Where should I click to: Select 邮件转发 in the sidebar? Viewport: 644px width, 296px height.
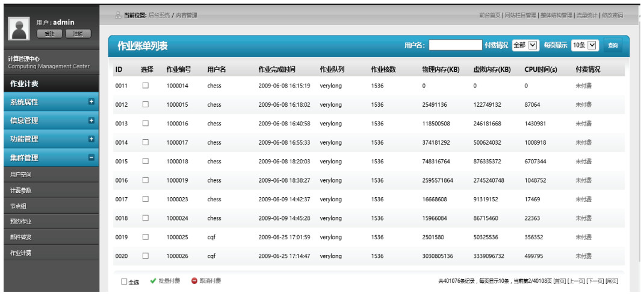pyautogui.click(x=51, y=237)
